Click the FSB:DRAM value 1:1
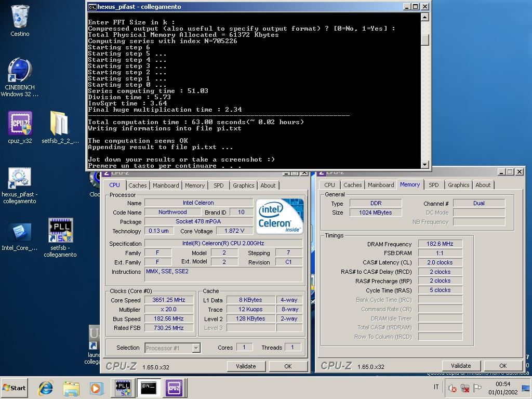The width and height of the screenshot is (532, 399). tap(440, 253)
